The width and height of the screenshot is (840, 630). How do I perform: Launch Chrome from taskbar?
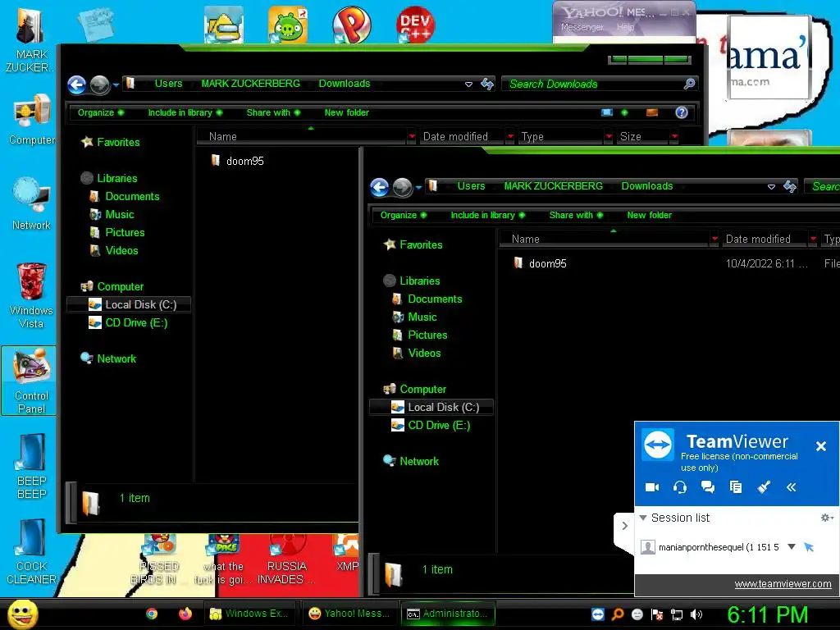click(x=152, y=614)
